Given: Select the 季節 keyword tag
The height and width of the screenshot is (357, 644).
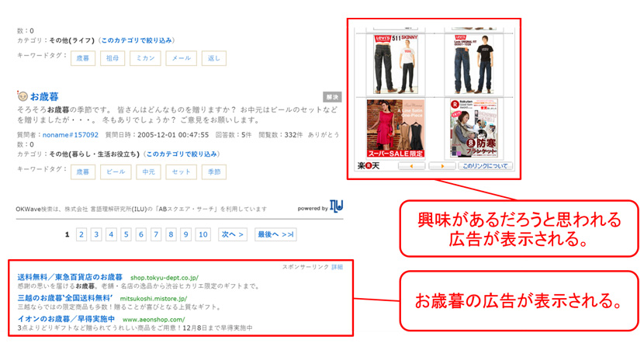Looking at the screenshot, I should click(214, 172).
